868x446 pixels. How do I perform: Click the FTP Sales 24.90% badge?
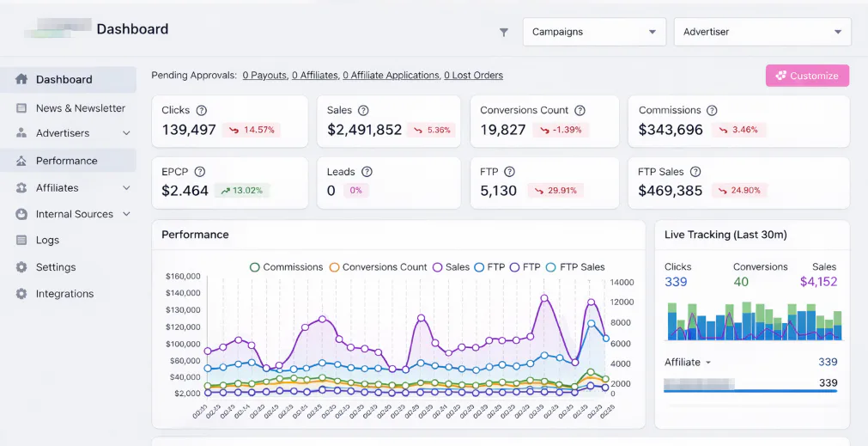[x=739, y=191]
